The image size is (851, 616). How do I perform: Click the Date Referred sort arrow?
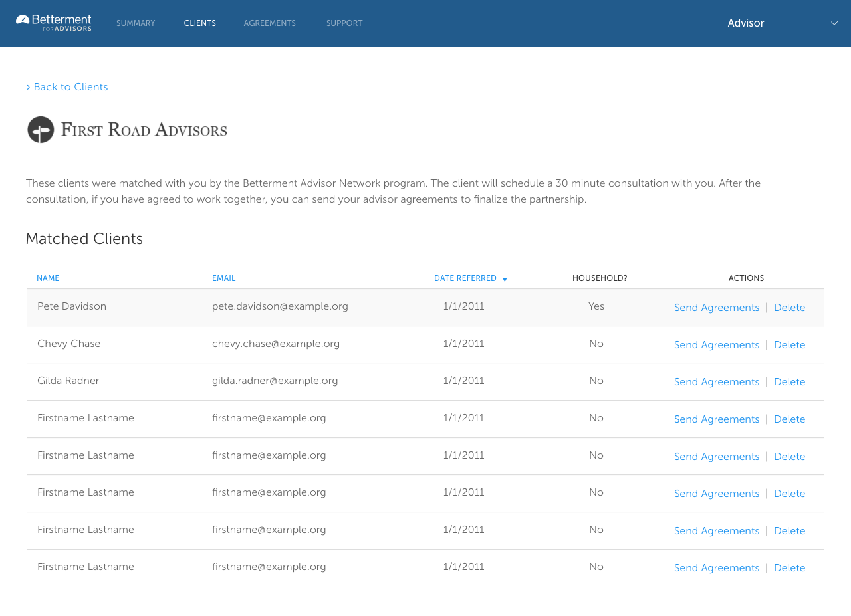point(505,280)
